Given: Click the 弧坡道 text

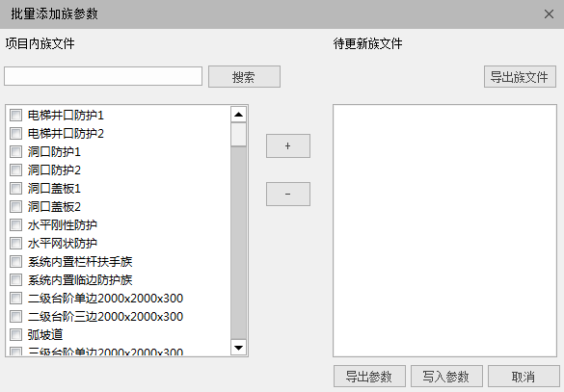Looking at the screenshot, I should click(x=45, y=335).
